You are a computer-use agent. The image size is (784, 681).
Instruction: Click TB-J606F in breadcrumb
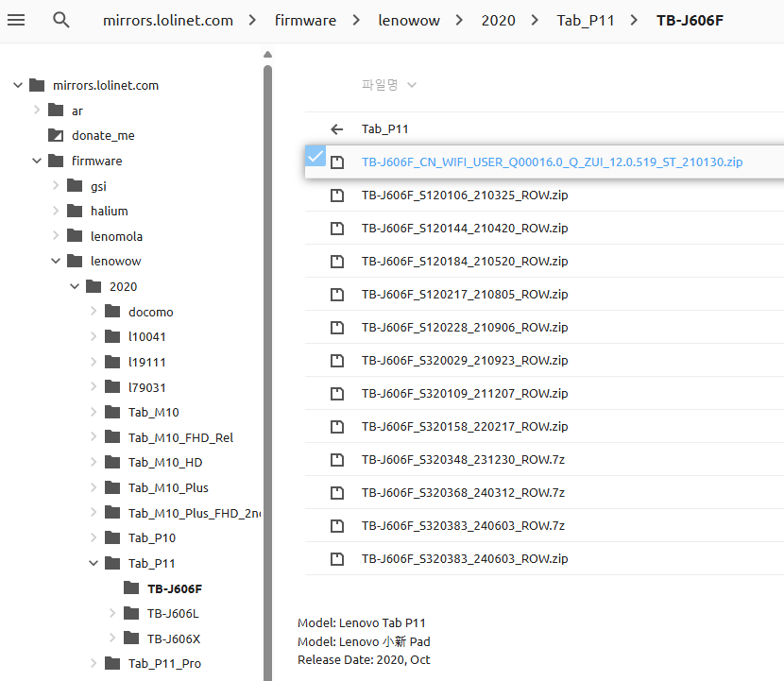click(x=690, y=21)
